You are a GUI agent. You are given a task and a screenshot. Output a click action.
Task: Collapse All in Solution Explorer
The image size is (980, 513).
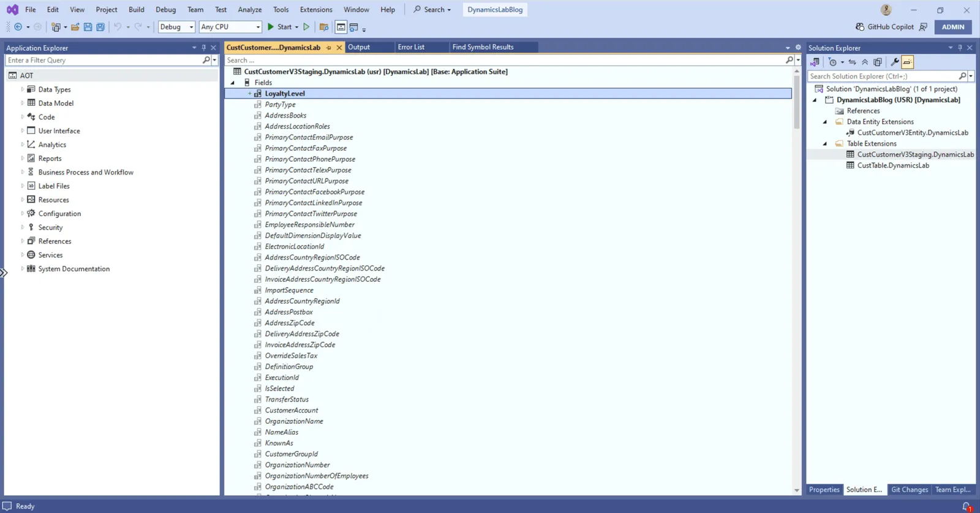(865, 62)
